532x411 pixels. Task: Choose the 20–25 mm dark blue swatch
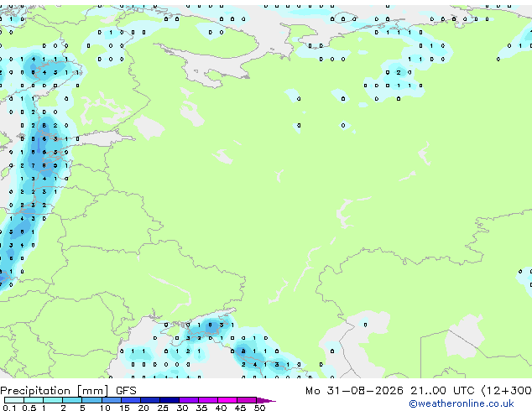pos(149,400)
